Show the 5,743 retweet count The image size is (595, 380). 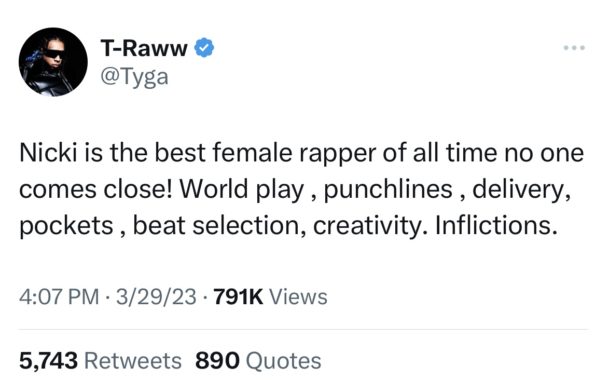[x=49, y=360]
